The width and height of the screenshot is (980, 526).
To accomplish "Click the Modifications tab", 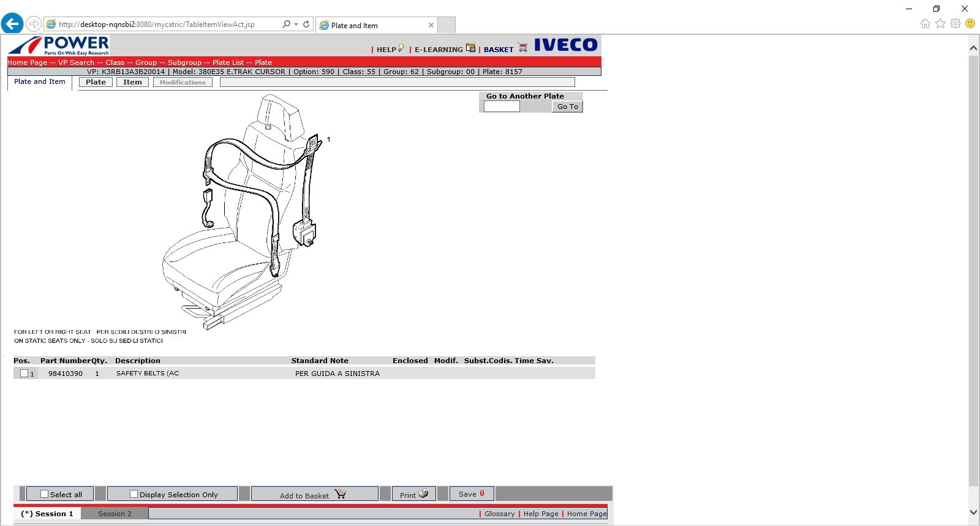I will coord(183,82).
